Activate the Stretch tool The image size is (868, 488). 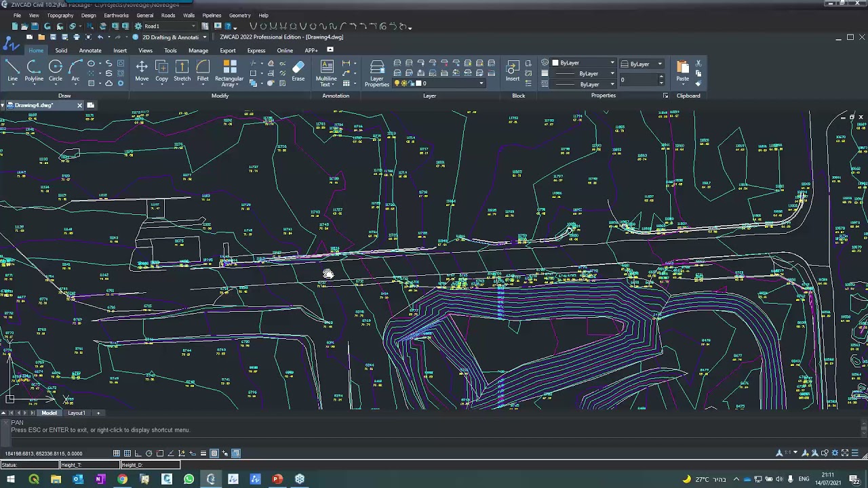click(182, 71)
